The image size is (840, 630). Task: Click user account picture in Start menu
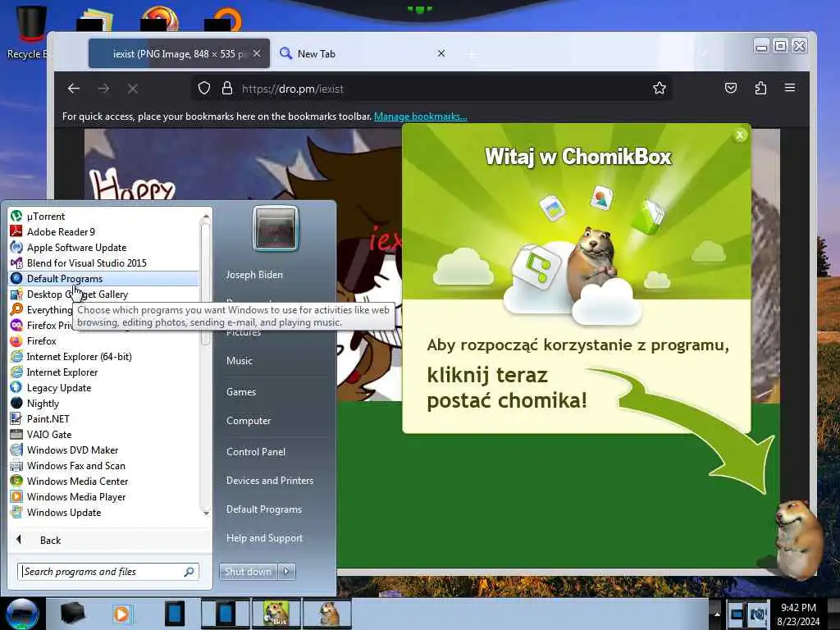click(x=276, y=229)
